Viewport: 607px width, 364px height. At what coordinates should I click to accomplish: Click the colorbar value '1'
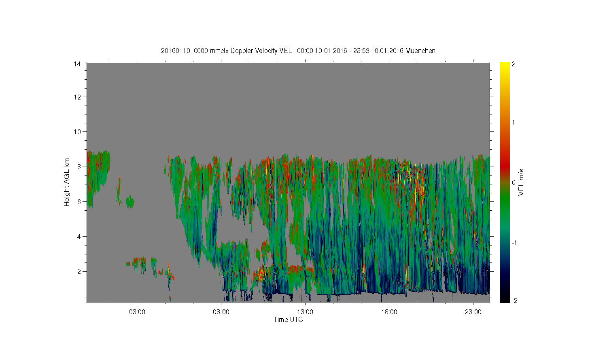[x=514, y=122]
